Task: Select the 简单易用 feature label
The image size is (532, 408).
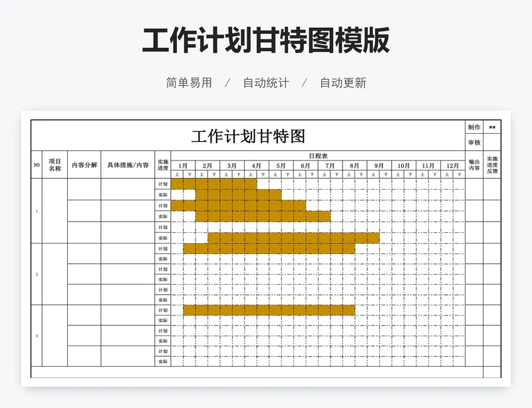Action: coord(189,83)
